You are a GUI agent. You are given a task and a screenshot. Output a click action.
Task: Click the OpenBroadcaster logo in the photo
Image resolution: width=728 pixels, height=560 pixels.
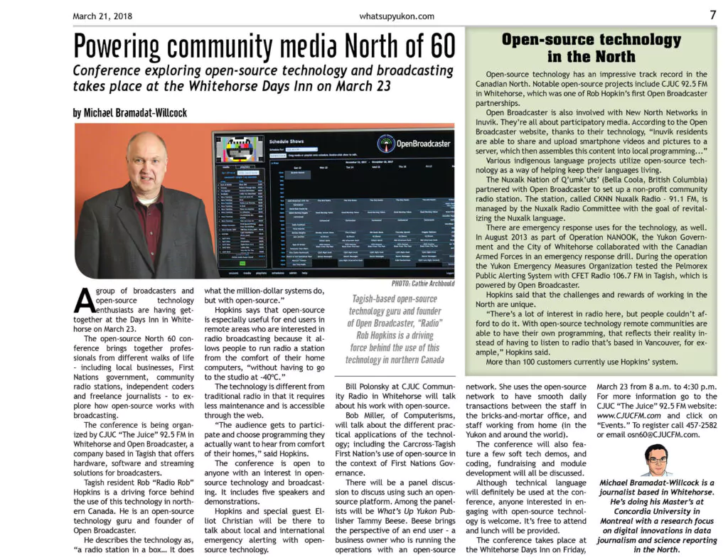click(x=414, y=144)
